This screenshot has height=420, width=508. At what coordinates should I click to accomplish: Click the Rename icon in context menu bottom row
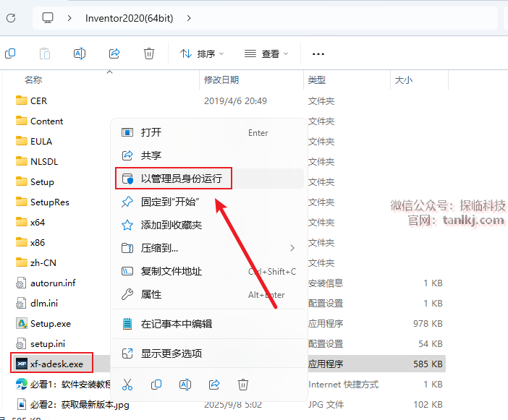[x=185, y=385]
